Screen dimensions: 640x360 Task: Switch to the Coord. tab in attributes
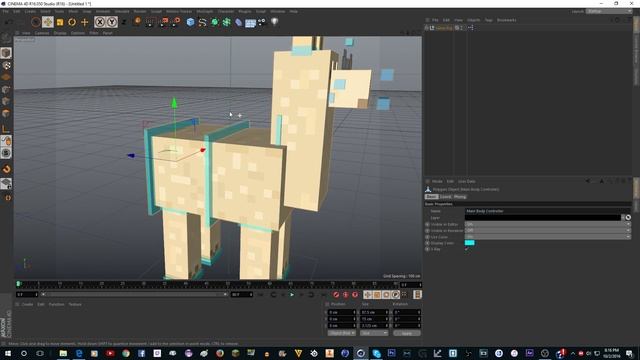445,197
